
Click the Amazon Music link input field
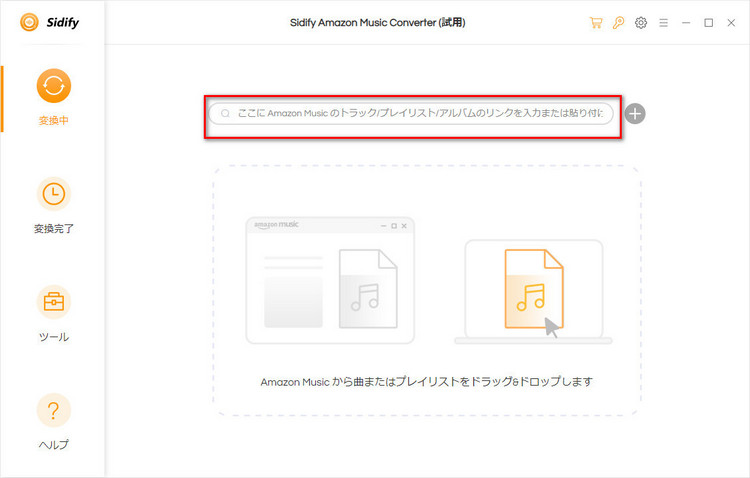(x=411, y=114)
